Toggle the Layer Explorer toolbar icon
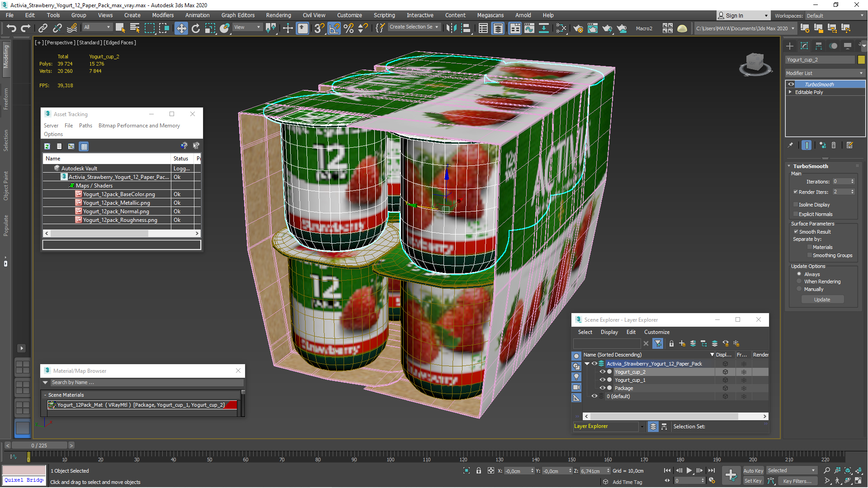This screenshot has width=868, height=488. 498,28
